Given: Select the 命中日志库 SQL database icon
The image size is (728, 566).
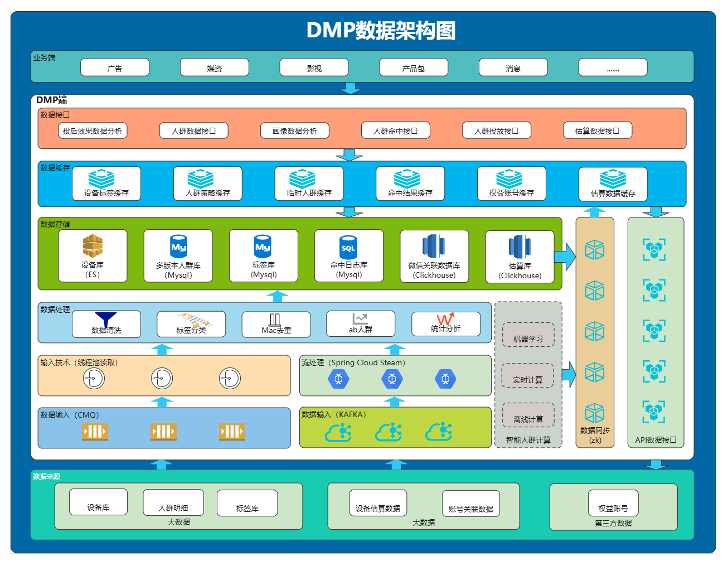Looking at the screenshot, I should tap(348, 247).
